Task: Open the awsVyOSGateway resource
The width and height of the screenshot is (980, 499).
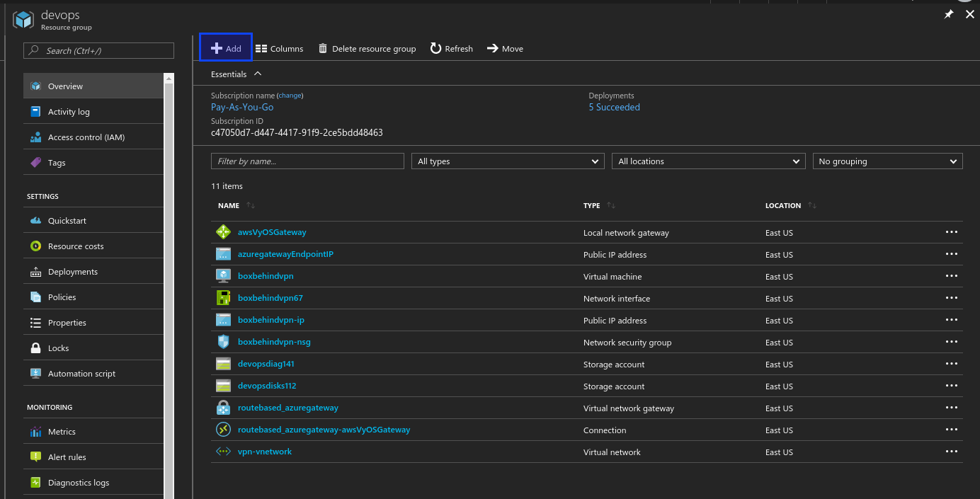Action: tap(272, 232)
